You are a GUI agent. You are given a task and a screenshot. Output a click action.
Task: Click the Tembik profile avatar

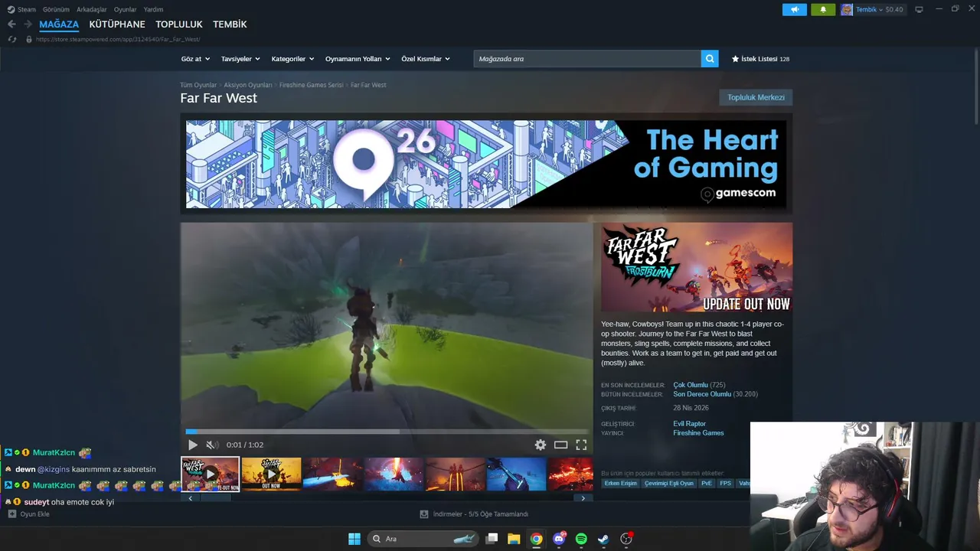point(846,9)
